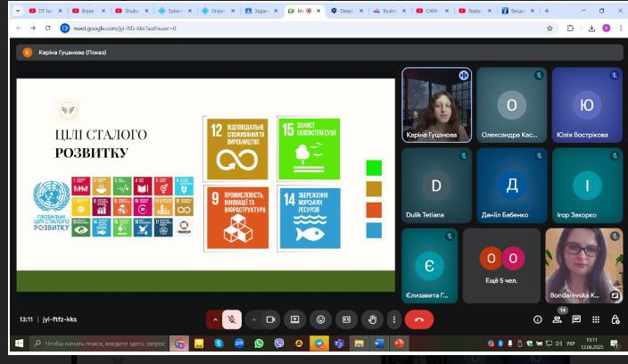This screenshot has width=628, height=364.
Task: Select Юлія Вострікова participant tile
Action: point(587,105)
